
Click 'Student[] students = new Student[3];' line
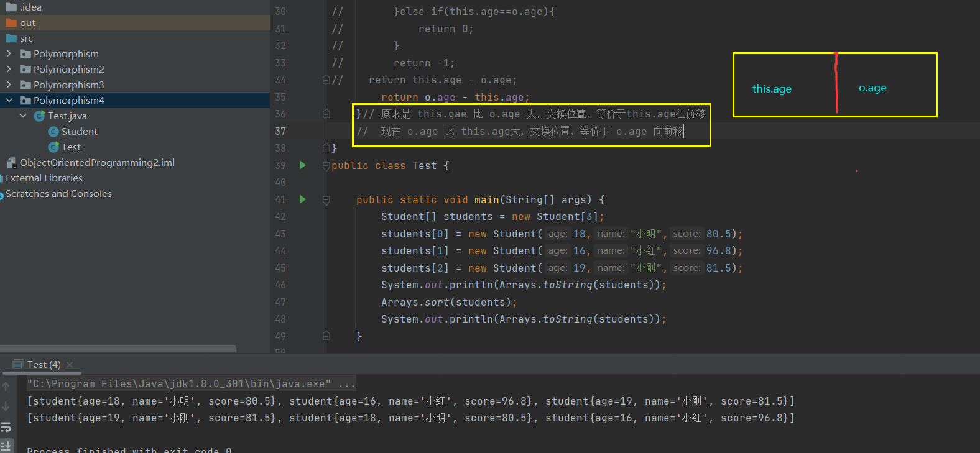tap(492, 216)
